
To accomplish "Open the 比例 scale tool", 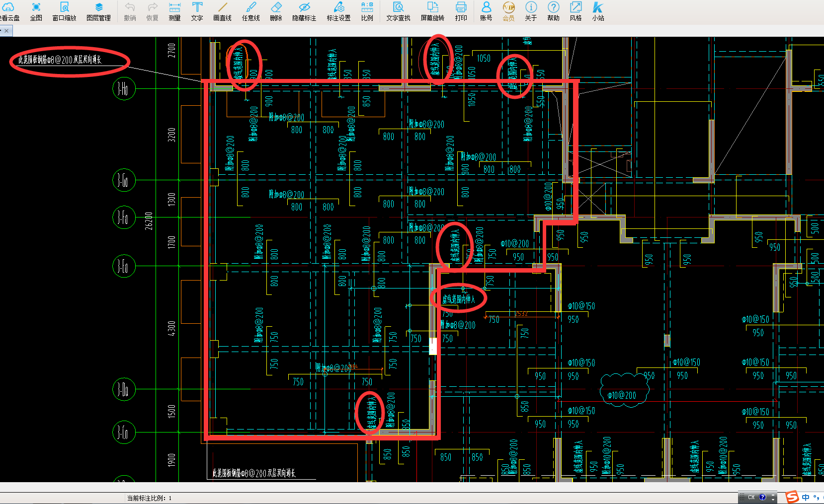I will 367,11.
